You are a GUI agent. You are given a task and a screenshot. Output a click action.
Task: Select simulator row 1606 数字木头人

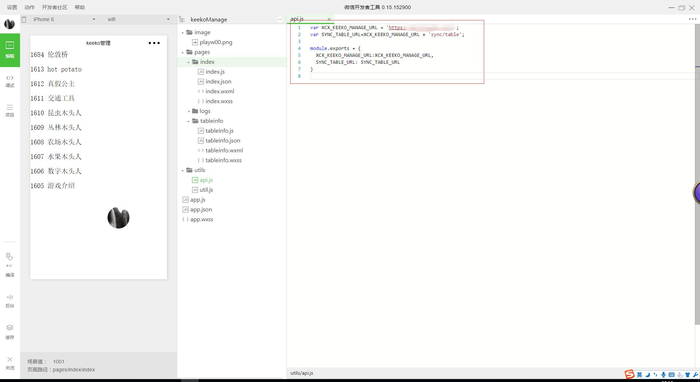pyautogui.click(x=98, y=171)
